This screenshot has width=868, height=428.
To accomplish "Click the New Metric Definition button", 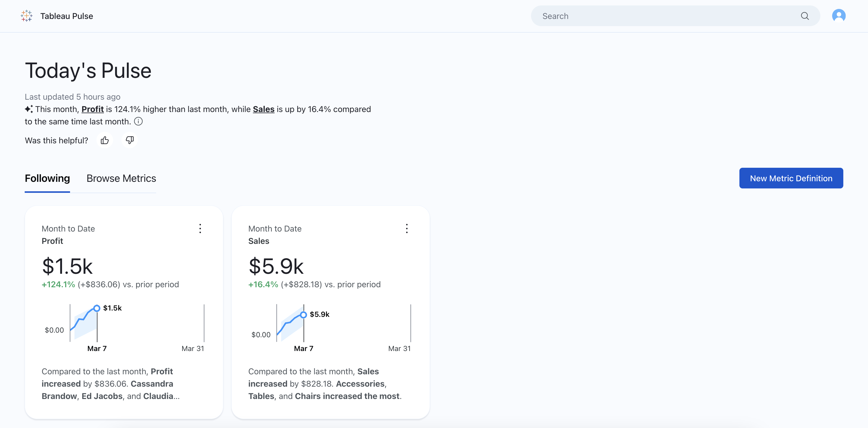I will 791,178.
